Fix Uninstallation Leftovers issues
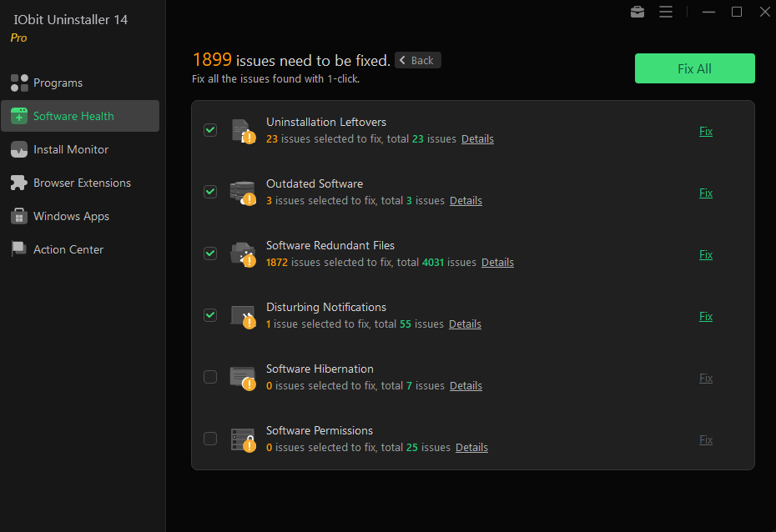This screenshot has height=532, width=776. (706, 131)
